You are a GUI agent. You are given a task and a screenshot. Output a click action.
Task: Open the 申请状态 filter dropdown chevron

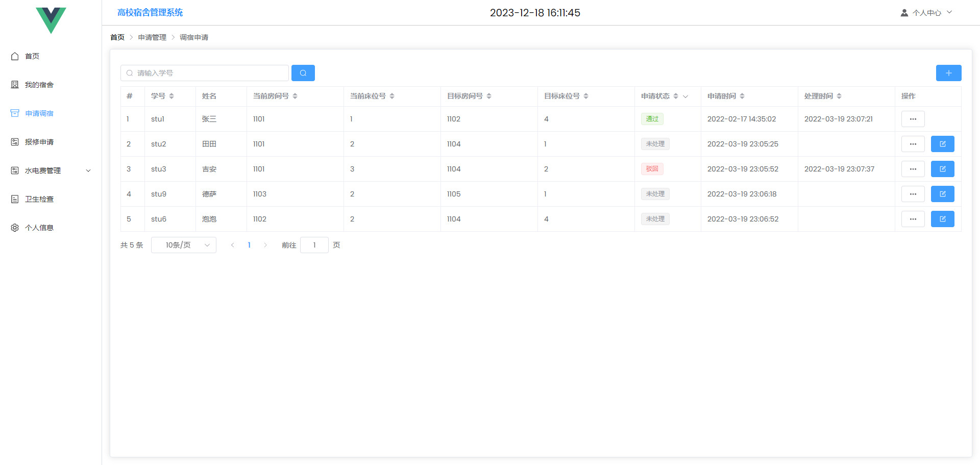pyautogui.click(x=685, y=96)
